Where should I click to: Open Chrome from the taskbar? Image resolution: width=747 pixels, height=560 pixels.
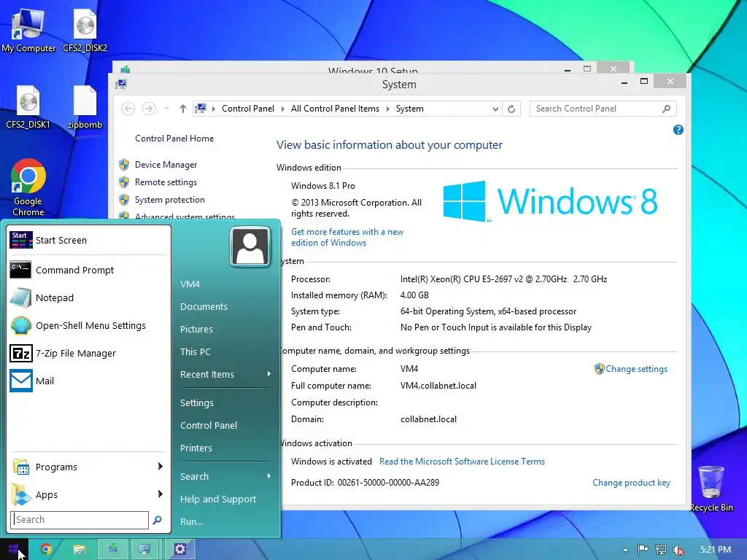pos(46,550)
